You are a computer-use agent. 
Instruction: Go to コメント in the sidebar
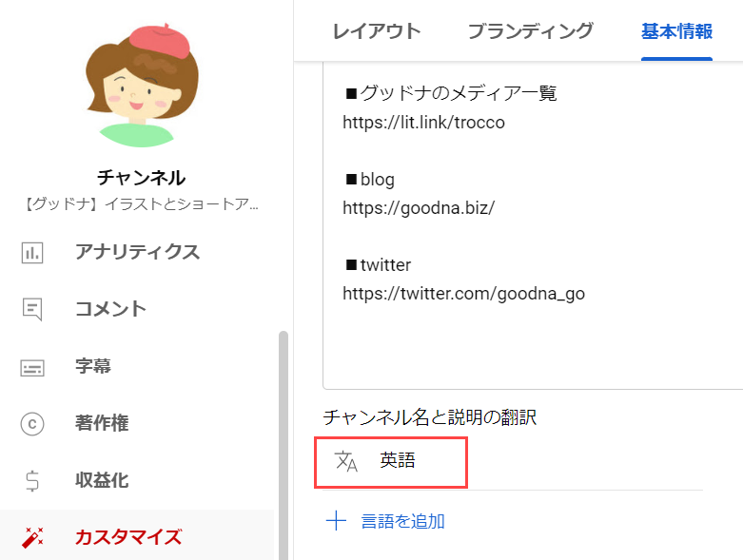pyautogui.click(x=110, y=309)
